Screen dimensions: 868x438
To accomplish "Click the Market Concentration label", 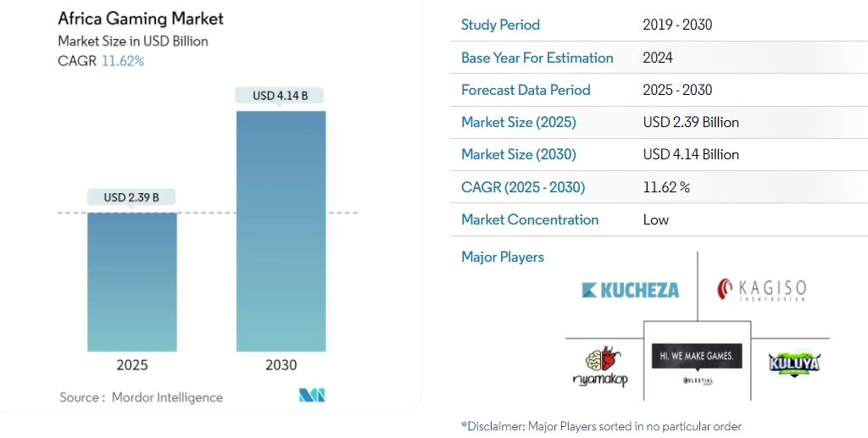I will point(530,219).
